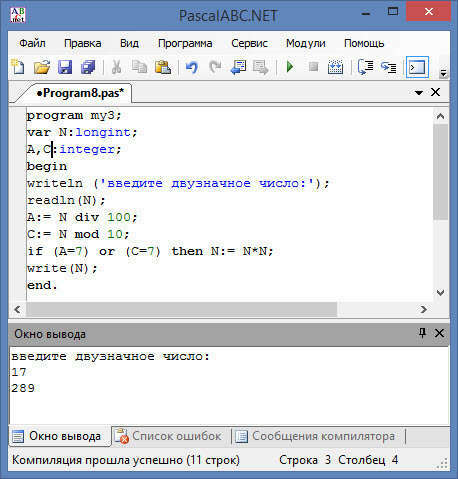Open the Сервис menu

coord(249,43)
